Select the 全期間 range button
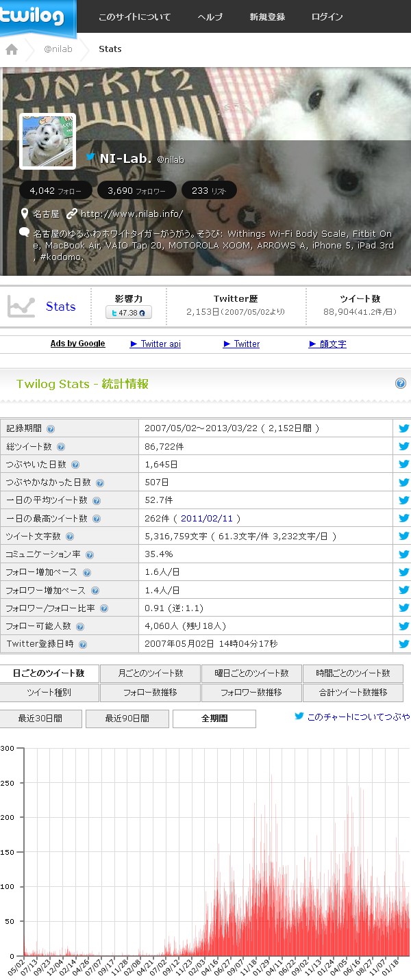Screen dimensions: 411x980 pos(214,719)
